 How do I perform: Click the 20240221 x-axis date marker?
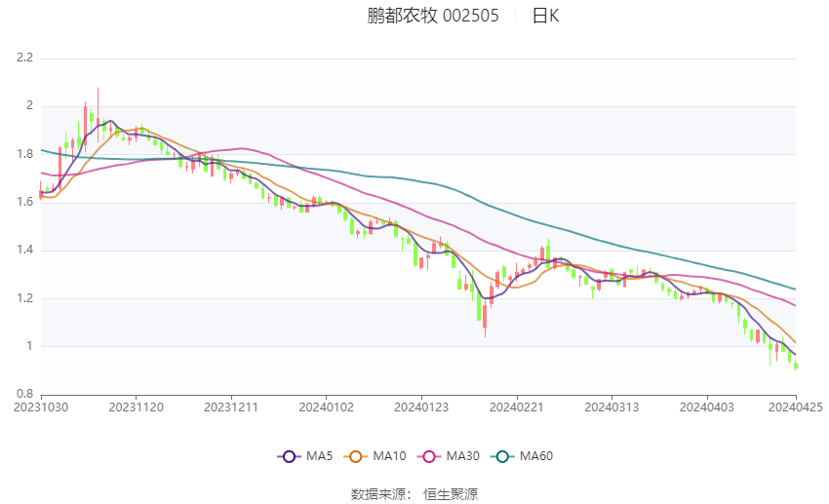[x=516, y=406]
